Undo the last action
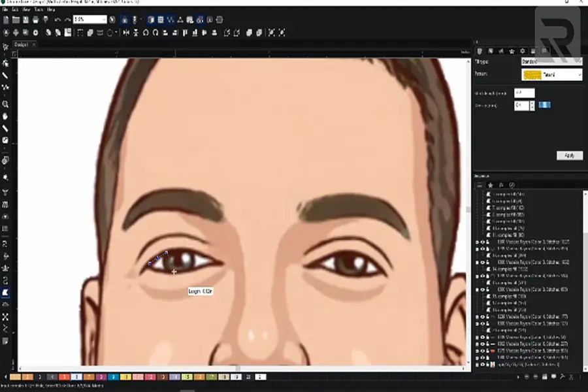Image resolution: width=588 pixels, height=392 pixels. click(57, 20)
